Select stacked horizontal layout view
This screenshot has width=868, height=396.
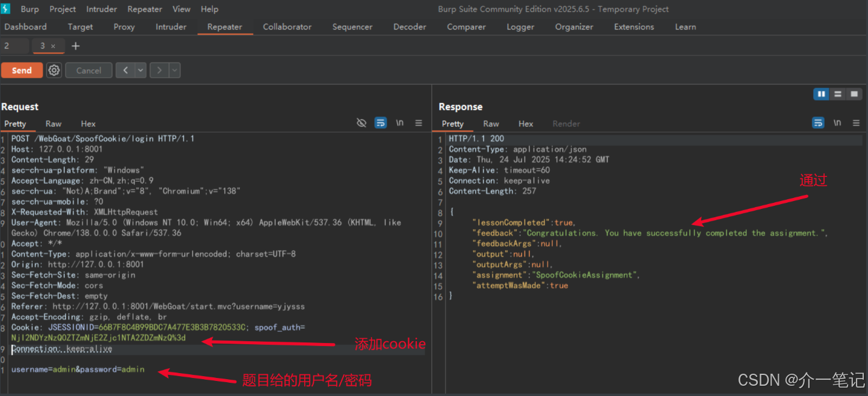(x=837, y=94)
